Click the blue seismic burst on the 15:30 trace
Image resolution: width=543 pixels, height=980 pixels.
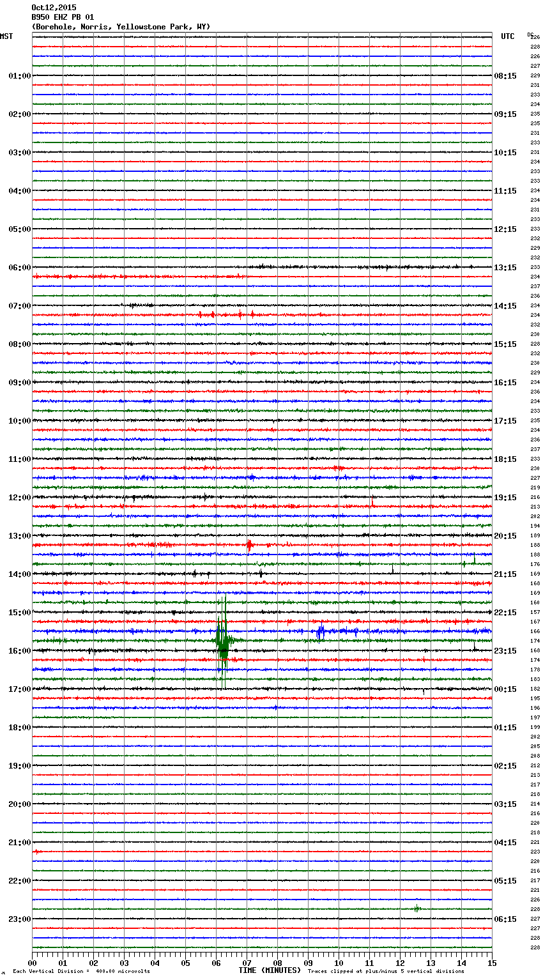pos(320,632)
